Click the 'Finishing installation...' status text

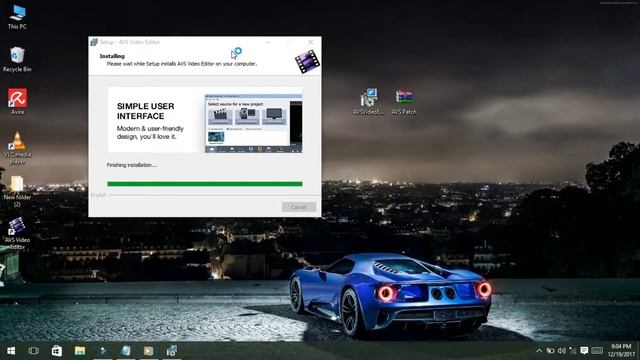coord(131,165)
